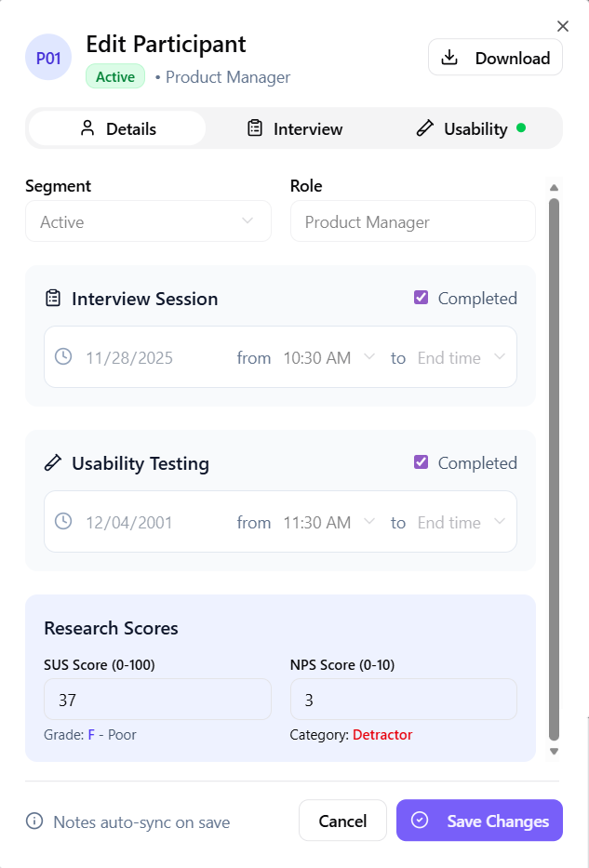589x868 pixels.
Task: Open the Segment dropdown
Action: coord(148,221)
